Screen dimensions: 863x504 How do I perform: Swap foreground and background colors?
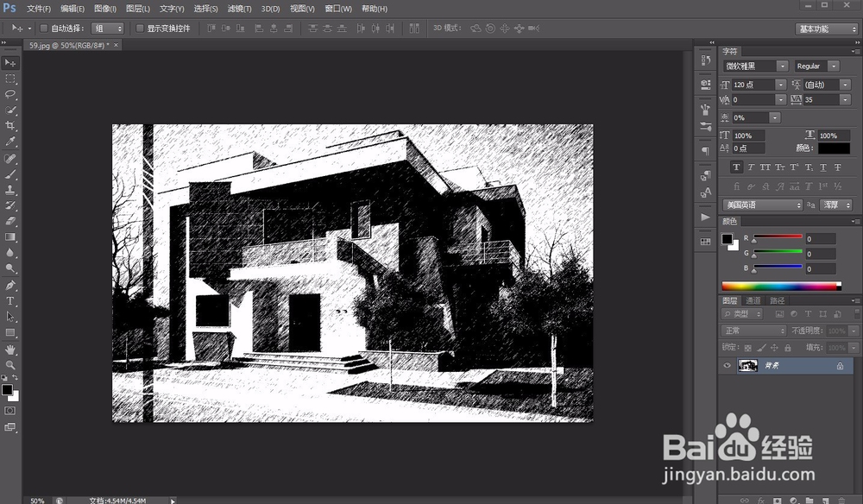click(16, 377)
